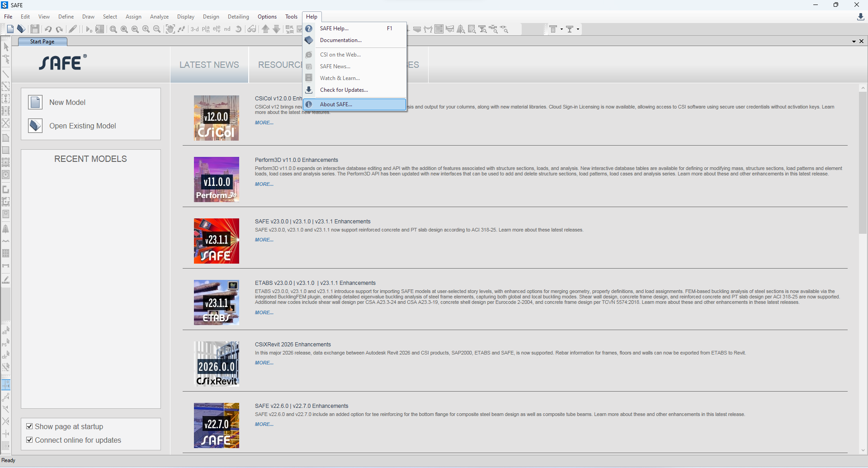The width and height of the screenshot is (868, 468).
Task: Open the tab list dropdown arrow
Action: (x=854, y=42)
